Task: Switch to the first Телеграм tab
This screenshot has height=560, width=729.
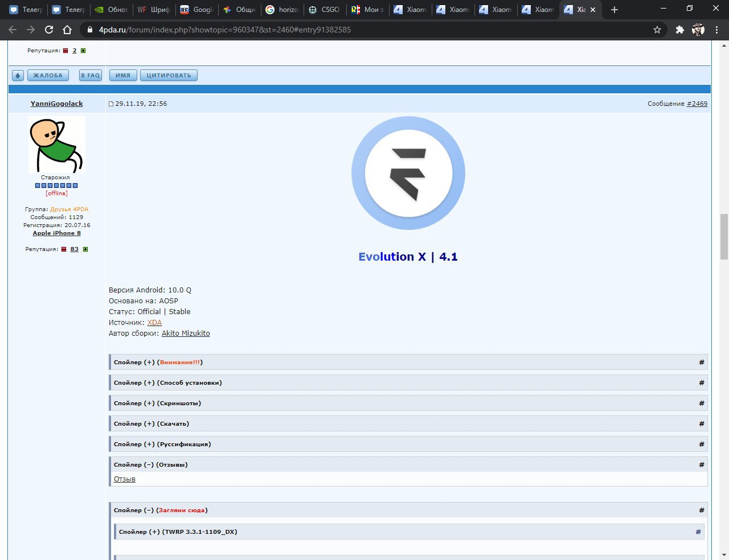Action: (26, 10)
